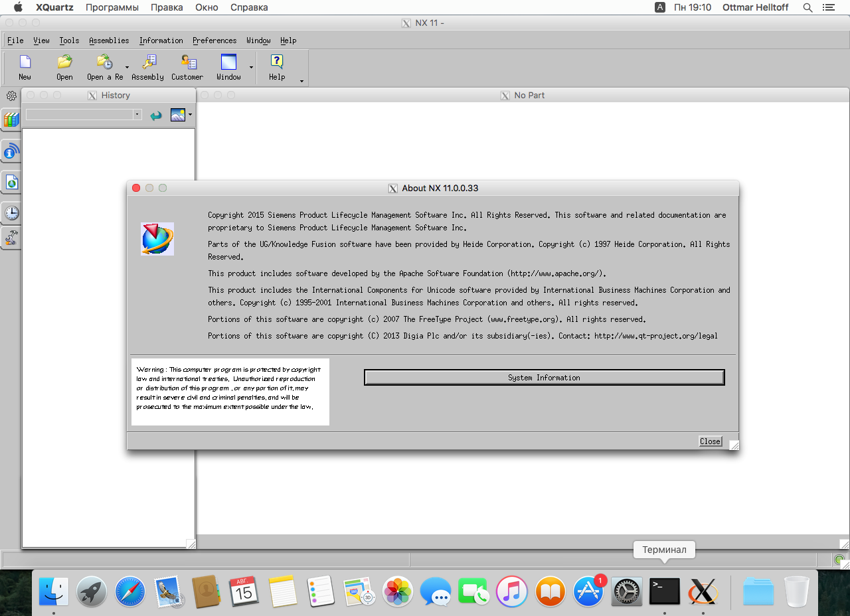
Task: Click the Open a Recent Part icon
Action: click(104, 62)
